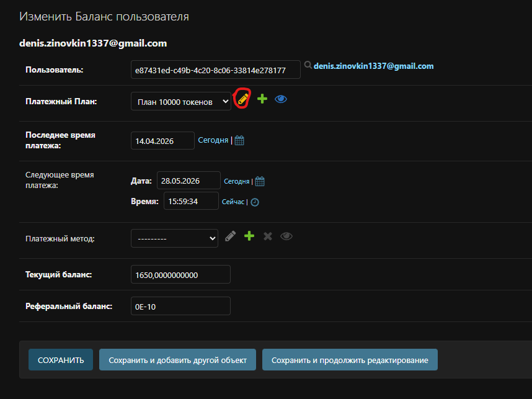Delete Платежный метод with X icon
Image resolution: width=532 pixels, height=399 pixels.
pyautogui.click(x=268, y=236)
